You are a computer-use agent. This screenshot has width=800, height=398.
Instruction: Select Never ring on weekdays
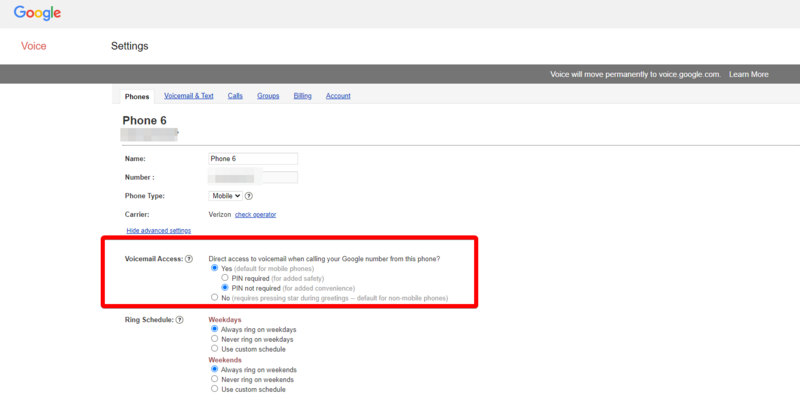(215, 339)
